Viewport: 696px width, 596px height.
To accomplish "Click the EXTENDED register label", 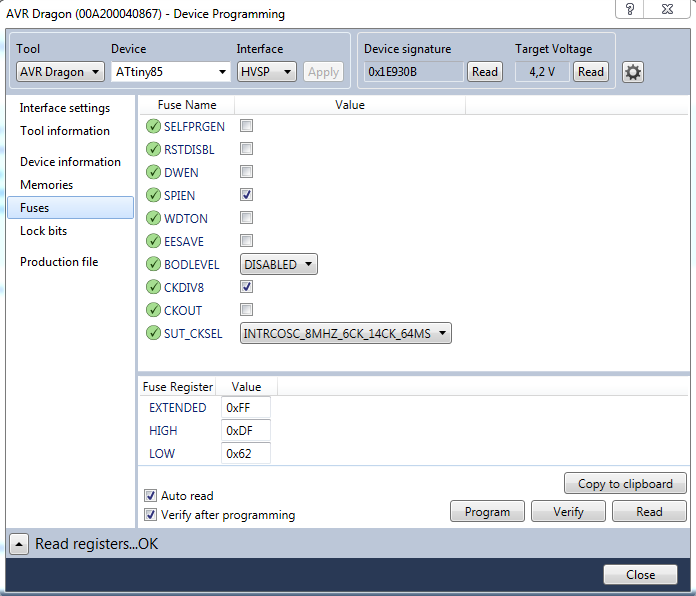I will tap(178, 408).
